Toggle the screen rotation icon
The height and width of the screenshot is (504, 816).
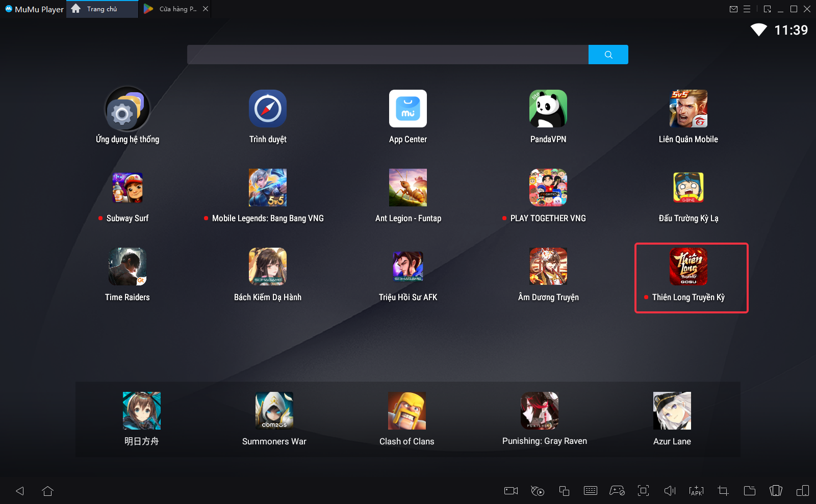[x=776, y=491]
